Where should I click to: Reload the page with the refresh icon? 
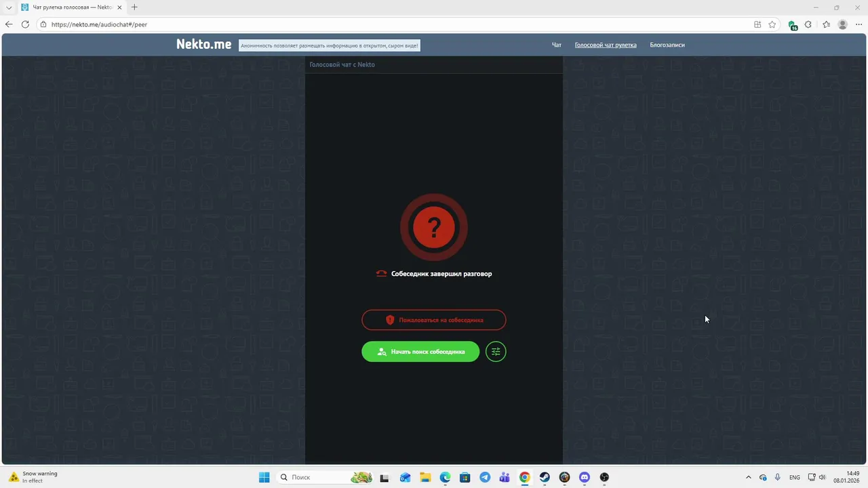point(25,24)
